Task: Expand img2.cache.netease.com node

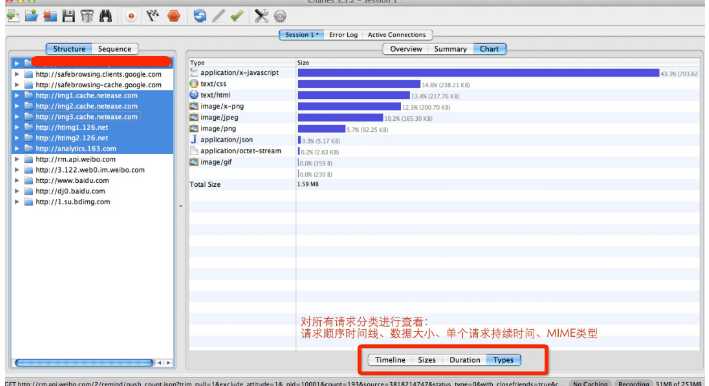Action: [17, 106]
